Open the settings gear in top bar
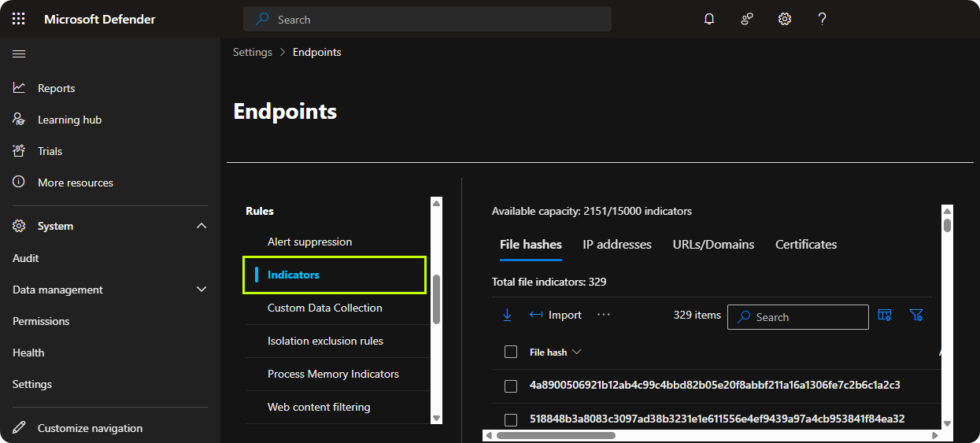The width and height of the screenshot is (980, 443). tap(785, 19)
